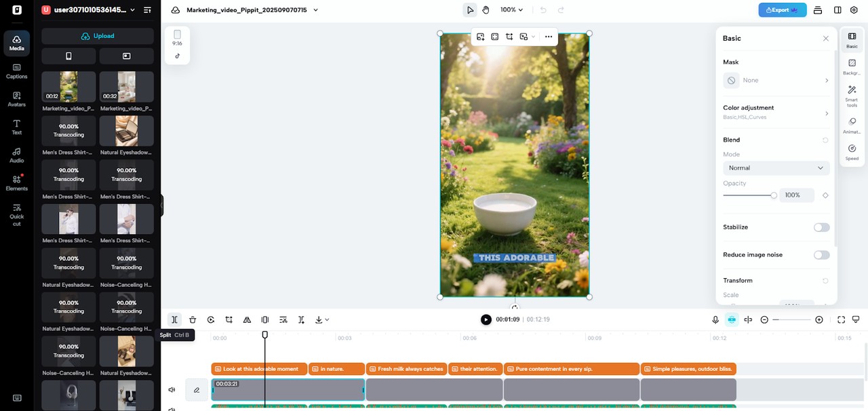Expand the 100% zoom level dropdown
This screenshot has height=411, width=868.
click(x=512, y=10)
